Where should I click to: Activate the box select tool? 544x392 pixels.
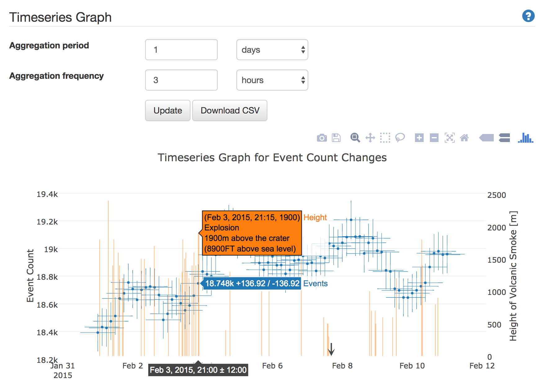pyautogui.click(x=385, y=138)
